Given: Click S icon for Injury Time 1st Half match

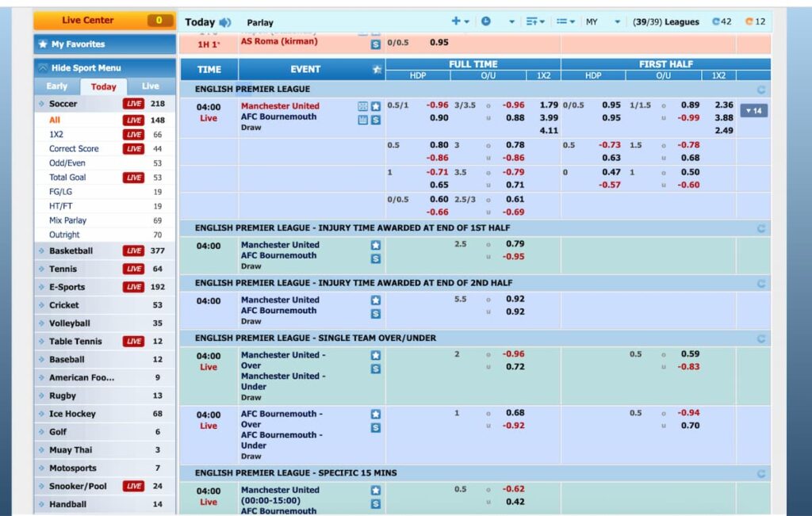Looking at the screenshot, I should click(x=376, y=258).
